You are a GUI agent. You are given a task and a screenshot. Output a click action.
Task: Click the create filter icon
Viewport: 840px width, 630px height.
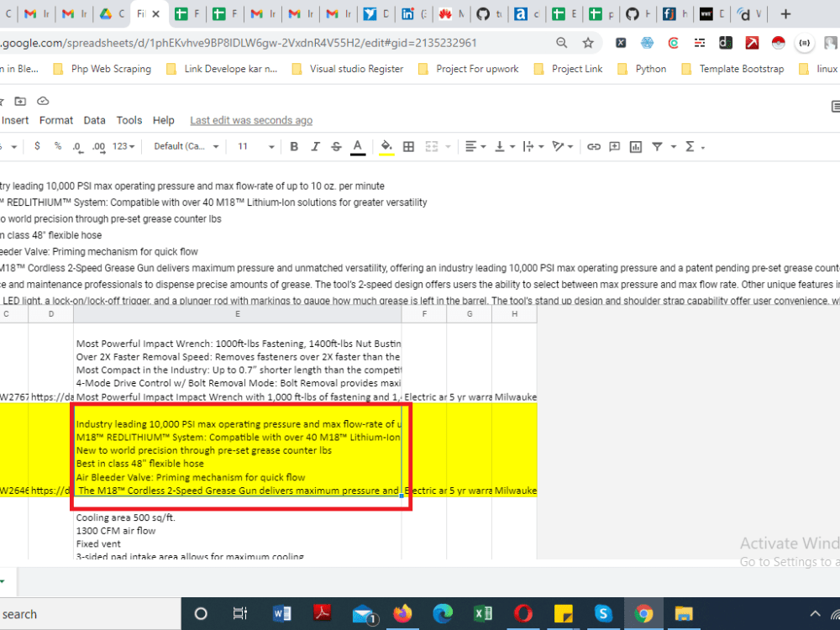click(657, 146)
